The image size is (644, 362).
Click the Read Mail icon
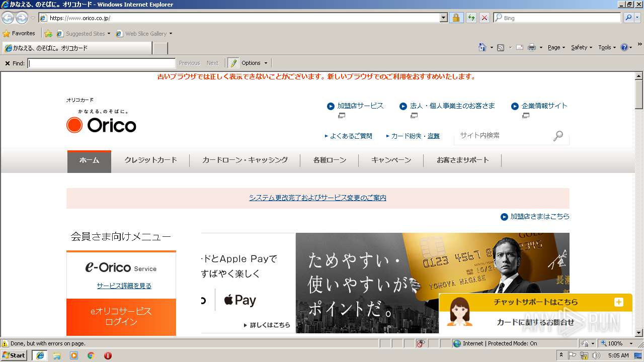click(x=520, y=47)
